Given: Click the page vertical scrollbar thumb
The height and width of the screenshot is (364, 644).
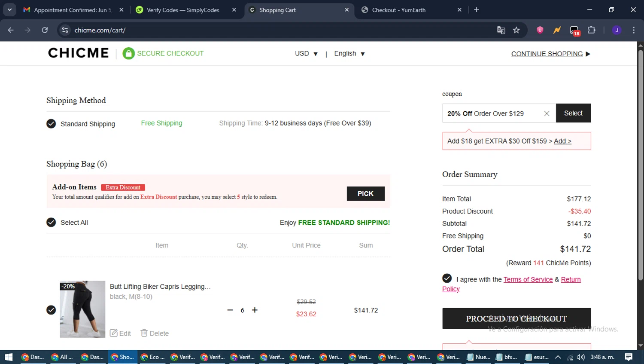Looking at the screenshot, I should tap(640, 165).
